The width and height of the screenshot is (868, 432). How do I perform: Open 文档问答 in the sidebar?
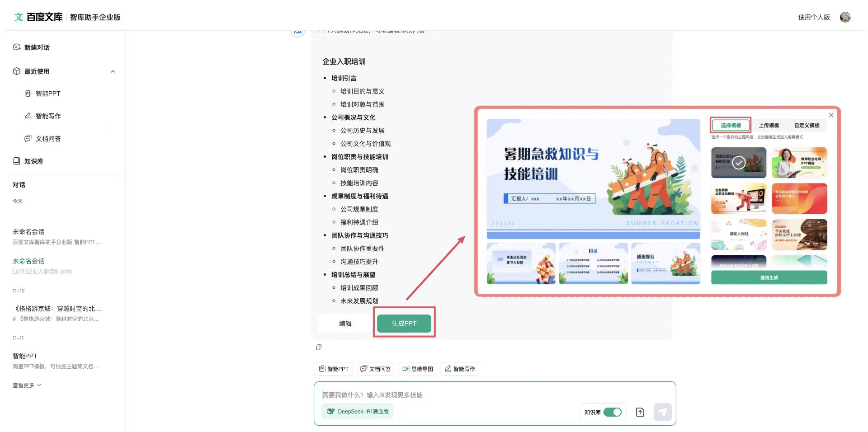coord(42,139)
